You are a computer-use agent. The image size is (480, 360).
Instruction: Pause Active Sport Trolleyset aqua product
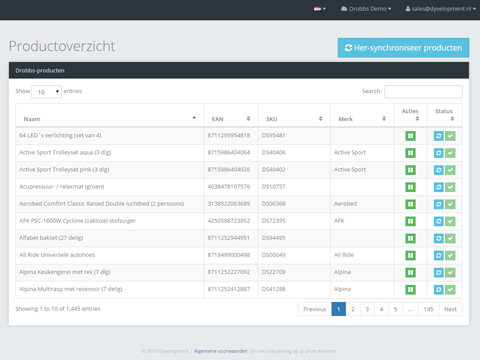pyautogui.click(x=410, y=153)
